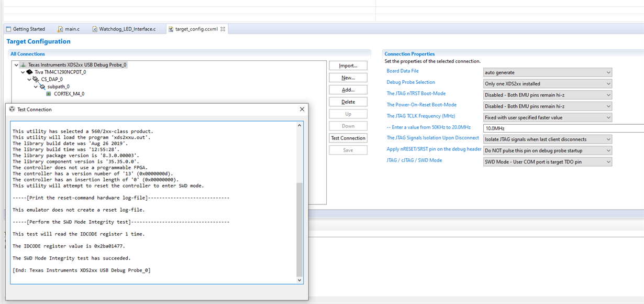Click the New... button
644x304 pixels.
pos(348,78)
